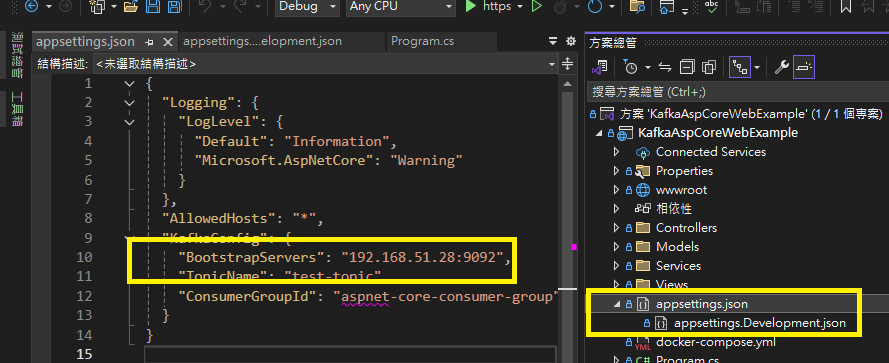
Task: Switch to appsettings....elopment.json tab
Action: pos(263,41)
